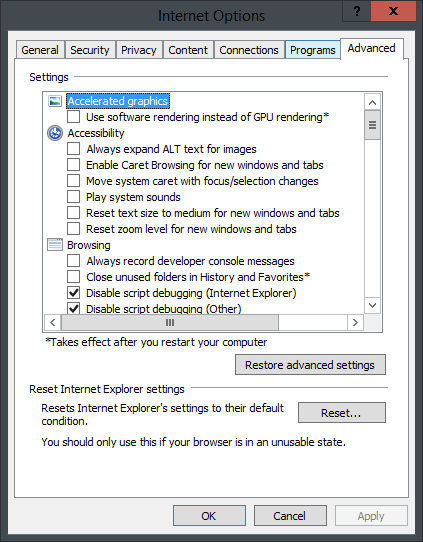
Task: Open the Connections tab
Action: pyautogui.click(x=249, y=50)
